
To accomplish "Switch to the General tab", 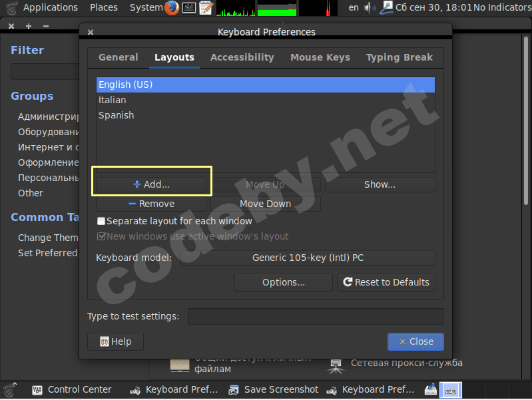I will (119, 57).
